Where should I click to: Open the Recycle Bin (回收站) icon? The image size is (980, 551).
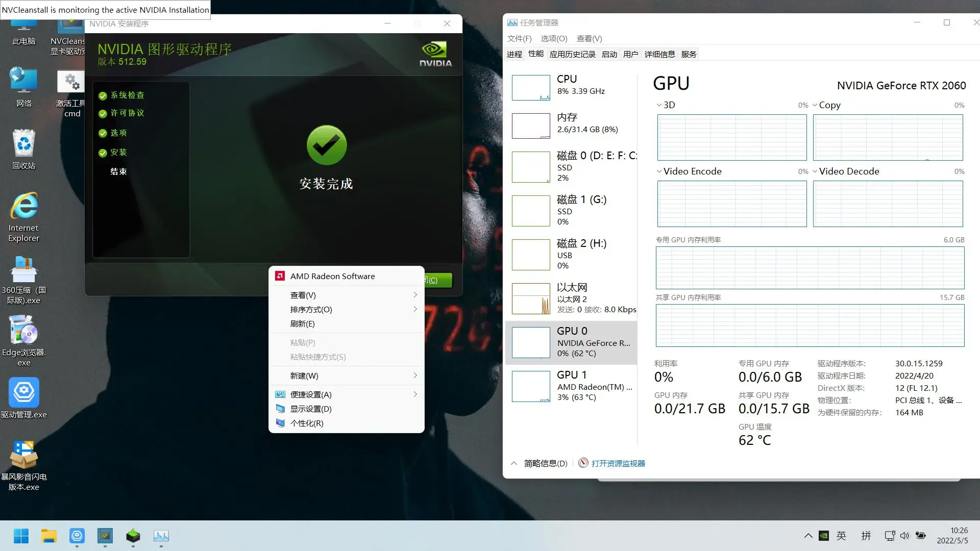tap(23, 149)
